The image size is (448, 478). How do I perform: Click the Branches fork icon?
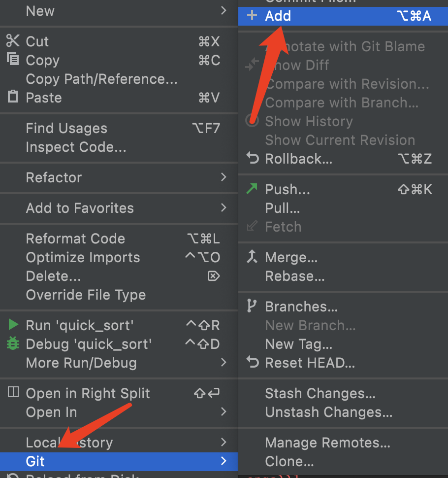[x=252, y=306]
